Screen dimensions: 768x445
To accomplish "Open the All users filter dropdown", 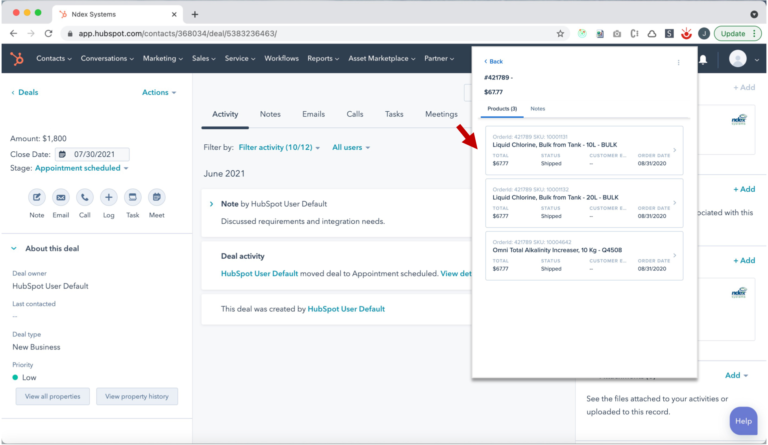I will (351, 147).
